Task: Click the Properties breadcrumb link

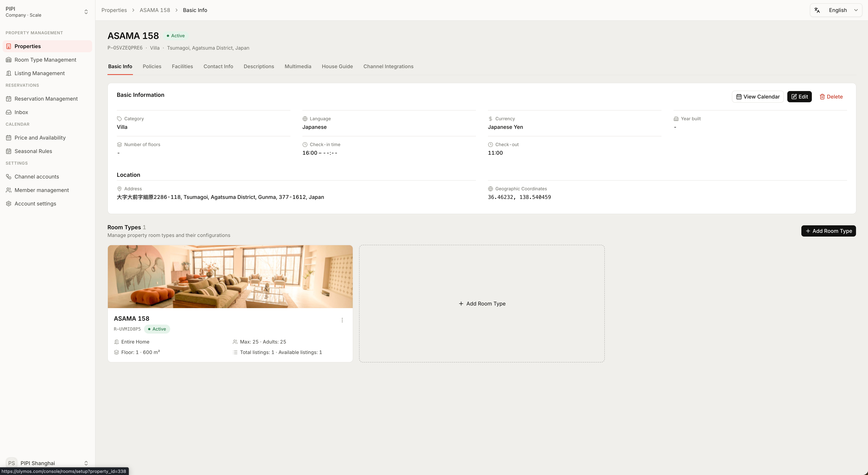Action: pos(114,10)
